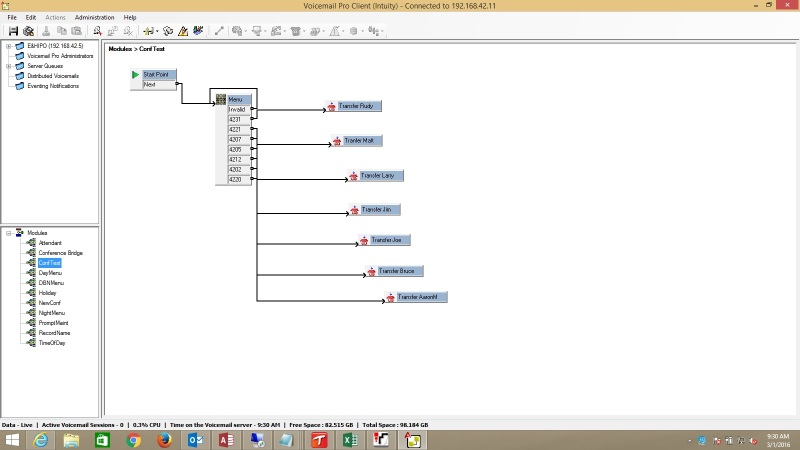Select Distributed Voicemails in the tree
800x450 pixels.
point(53,76)
